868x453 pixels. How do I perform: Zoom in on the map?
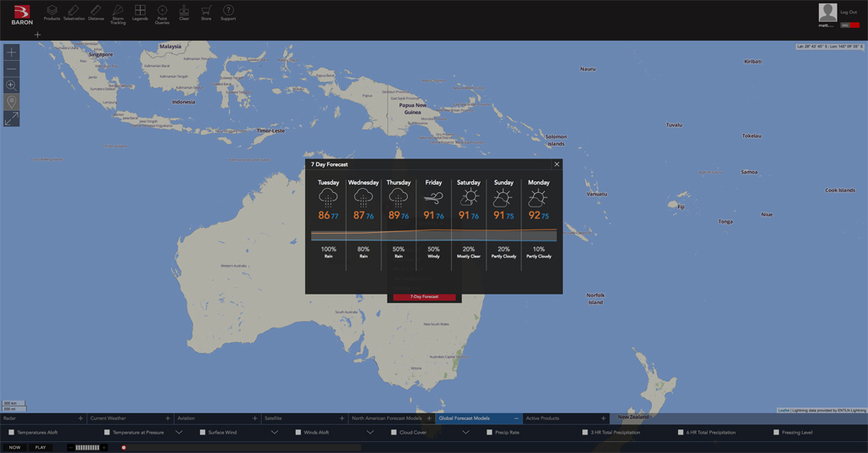click(x=11, y=52)
